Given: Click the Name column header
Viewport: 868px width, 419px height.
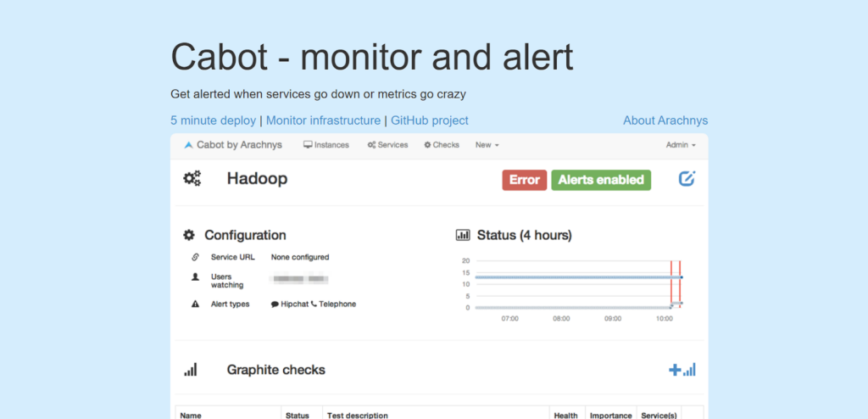Looking at the screenshot, I should pyautogui.click(x=191, y=415).
